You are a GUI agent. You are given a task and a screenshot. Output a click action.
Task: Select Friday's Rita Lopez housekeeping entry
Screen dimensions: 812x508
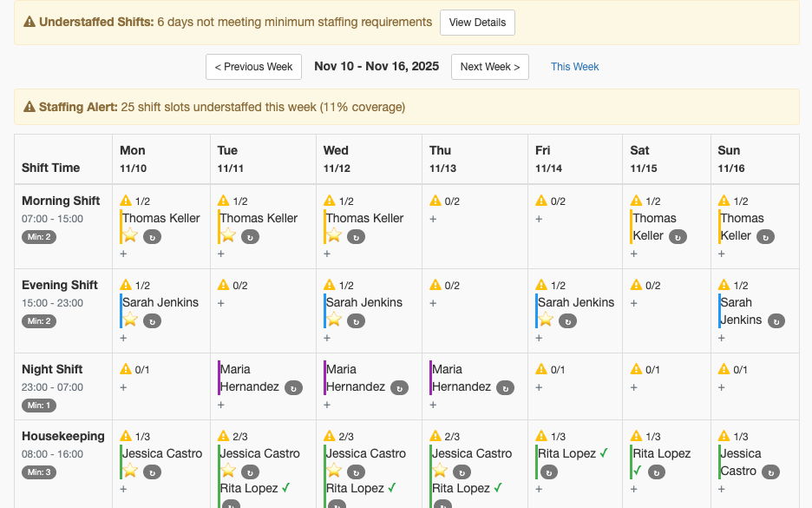click(x=566, y=453)
